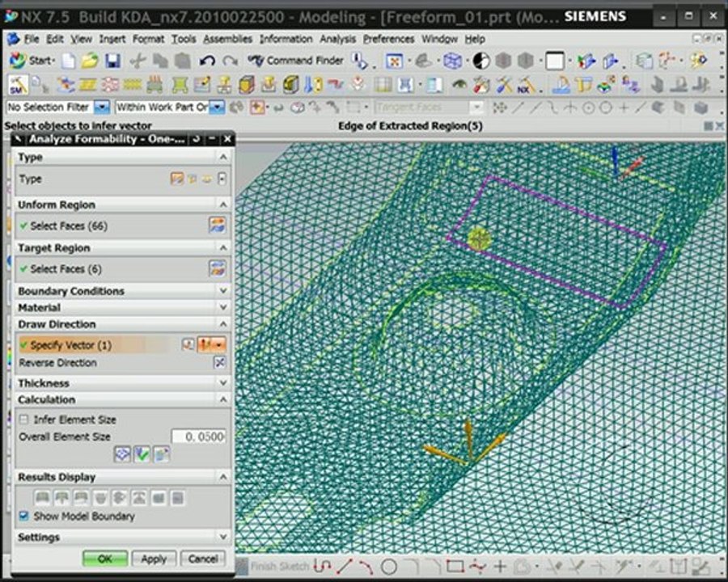The width and height of the screenshot is (728, 582).
Task: Click the Overall Element Size field
Action: coord(199,436)
